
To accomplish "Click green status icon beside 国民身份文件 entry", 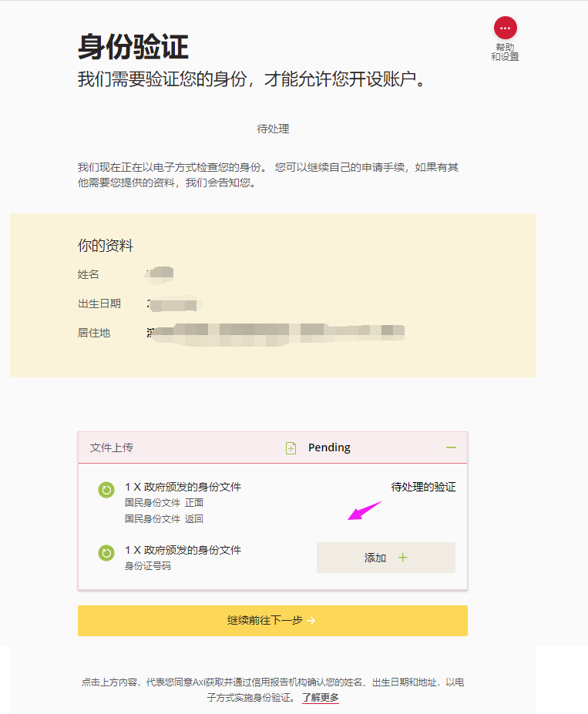I will 106,490.
